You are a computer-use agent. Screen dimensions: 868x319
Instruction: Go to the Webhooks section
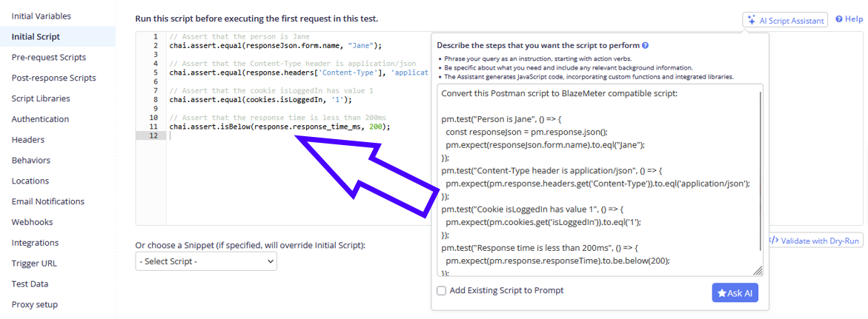coord(32,222)
